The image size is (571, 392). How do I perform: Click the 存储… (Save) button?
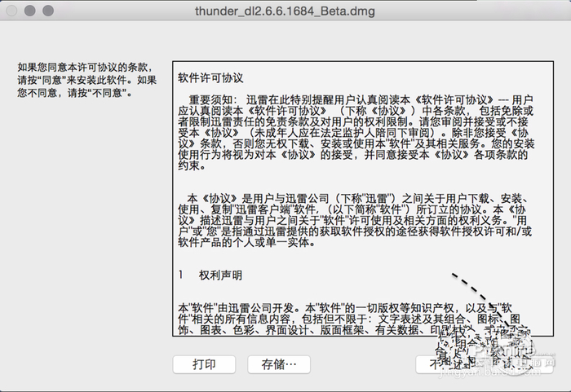pos(279,364)
